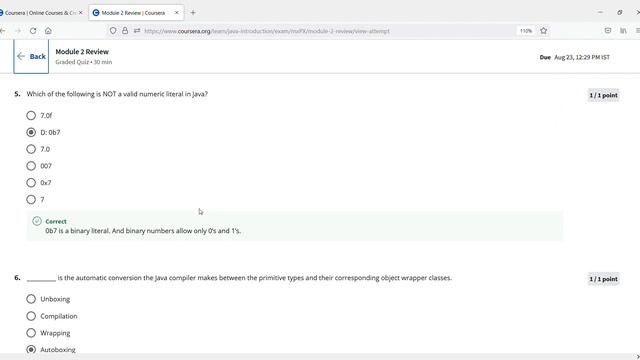Screen dimensions: 640x360
Task: Close the Coursera Online Courses tab
Action: 80,13
